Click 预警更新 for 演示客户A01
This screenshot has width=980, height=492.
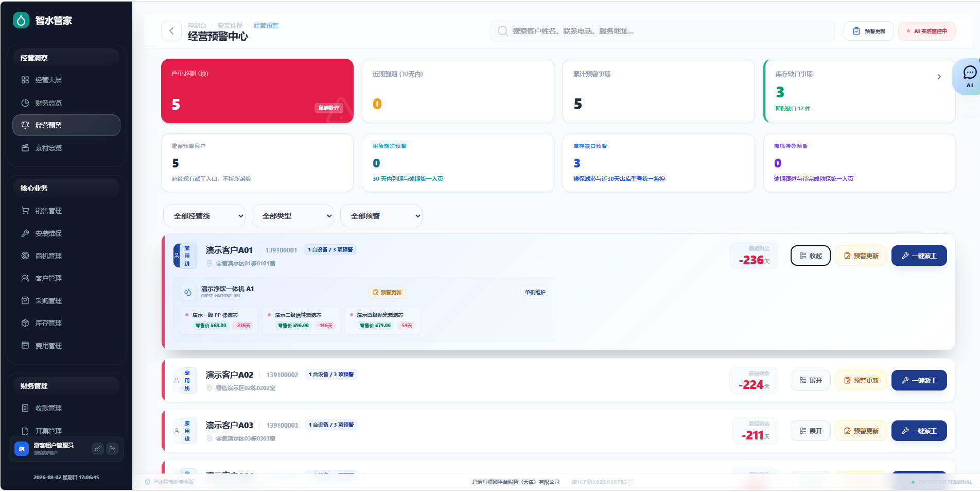pos(861,256)
